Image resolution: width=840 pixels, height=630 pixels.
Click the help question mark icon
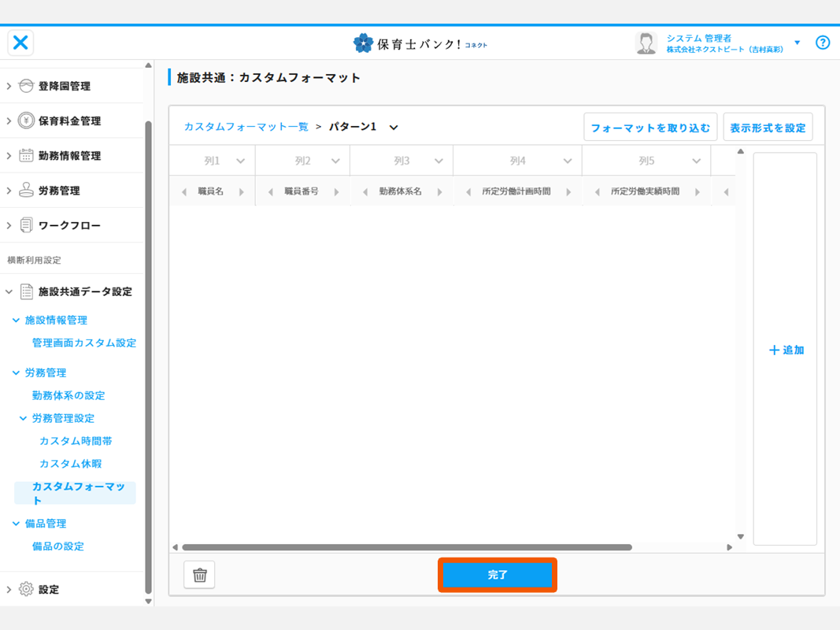[823, 43]
